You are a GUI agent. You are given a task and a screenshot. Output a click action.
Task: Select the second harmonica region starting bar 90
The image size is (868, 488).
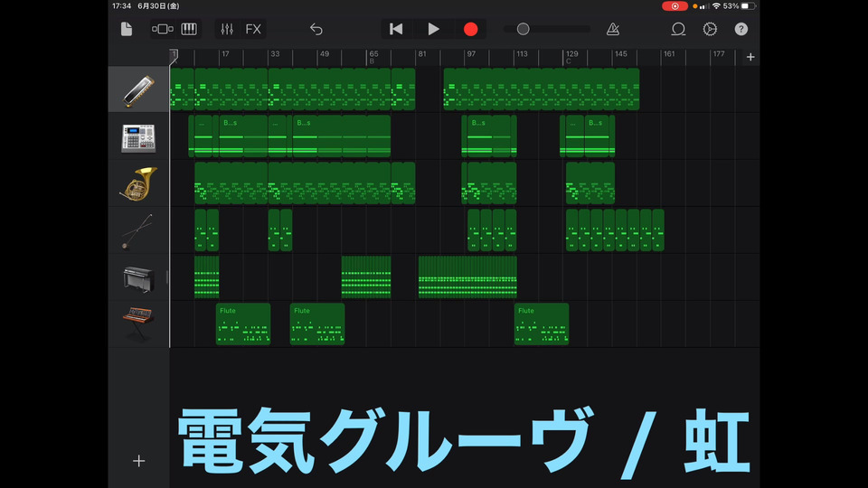542,89
